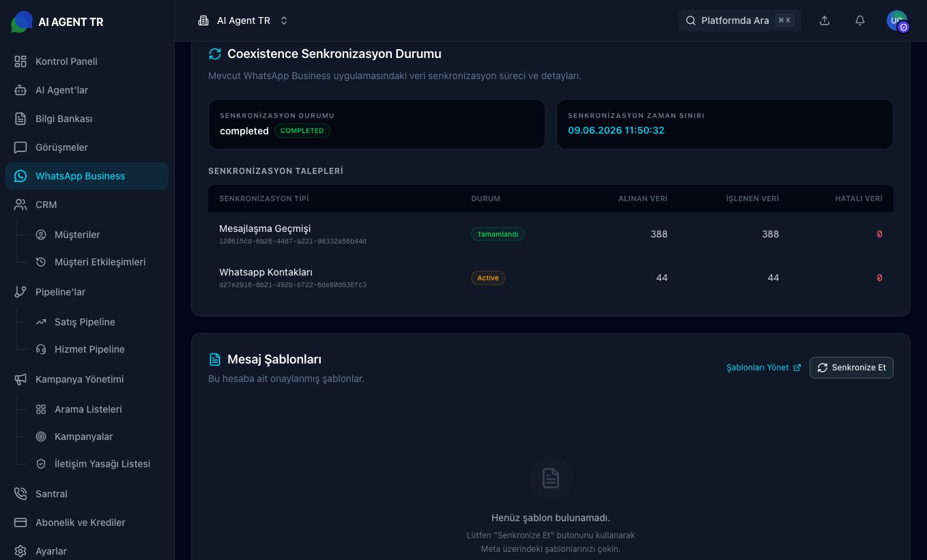Open the Şablonları Yönet link
This screenshot has height=560, width=927.
tap(763, 368)
